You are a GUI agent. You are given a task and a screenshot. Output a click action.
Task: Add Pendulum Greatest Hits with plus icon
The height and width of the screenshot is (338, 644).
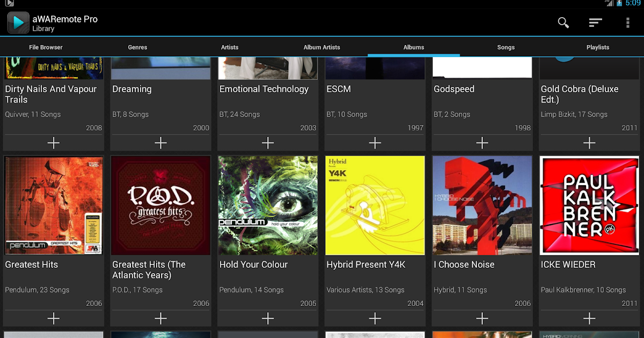point(53,318)
